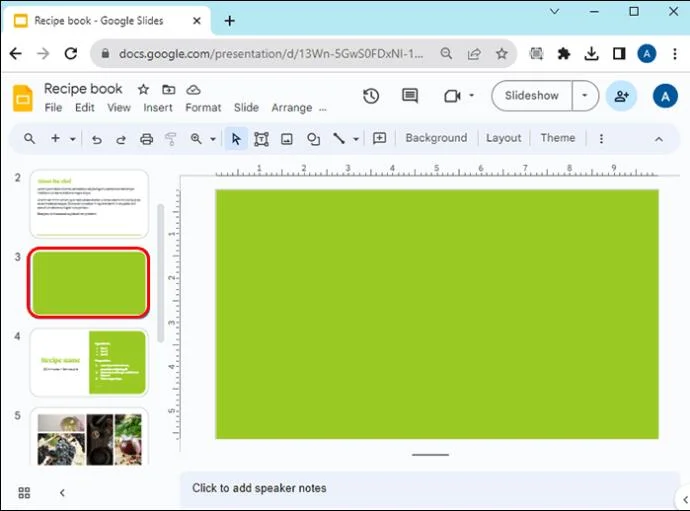Viewport: 690px width, 511px height.
Task: Open slide Layout options
Action: (x=503, y=138)
